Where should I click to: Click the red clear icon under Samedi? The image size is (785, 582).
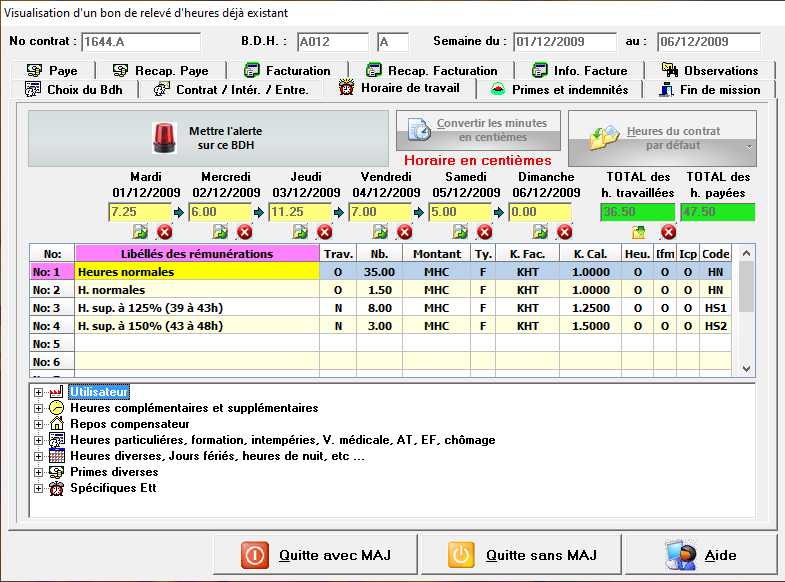point(485,232)
